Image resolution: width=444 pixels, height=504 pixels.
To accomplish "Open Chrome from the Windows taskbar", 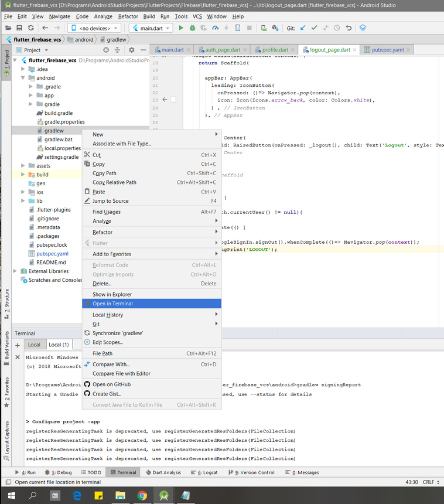I will (142, 496).
